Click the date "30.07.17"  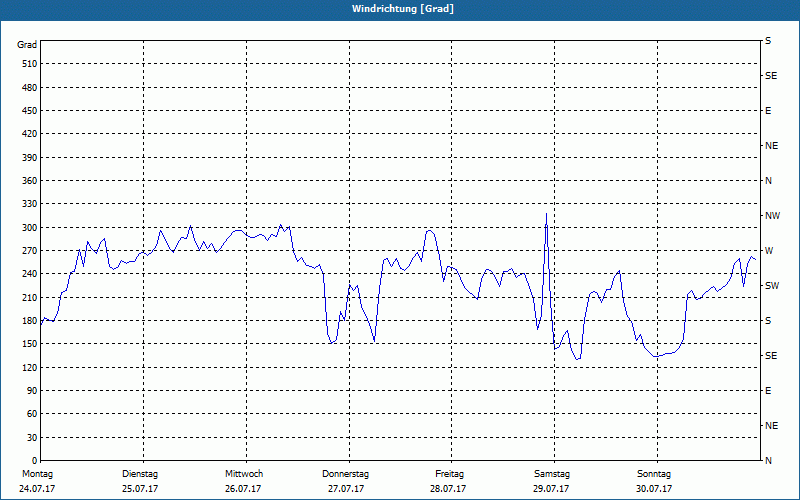[654, 489]
